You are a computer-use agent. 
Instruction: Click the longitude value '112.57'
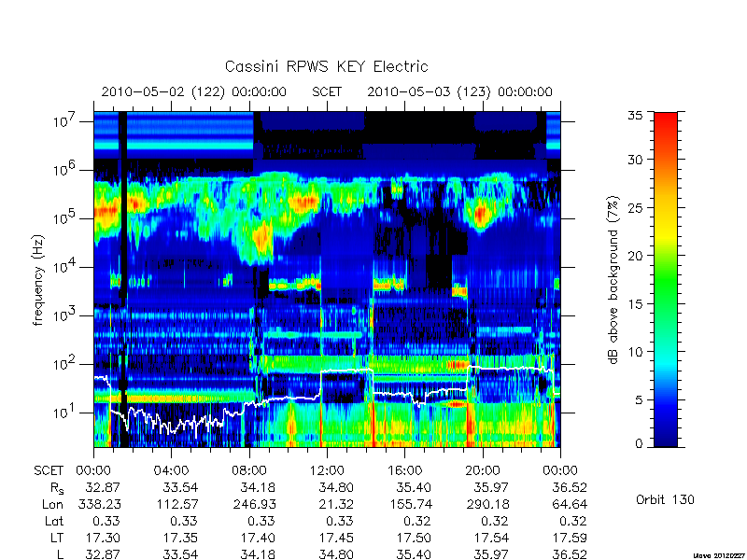point(176,504)
